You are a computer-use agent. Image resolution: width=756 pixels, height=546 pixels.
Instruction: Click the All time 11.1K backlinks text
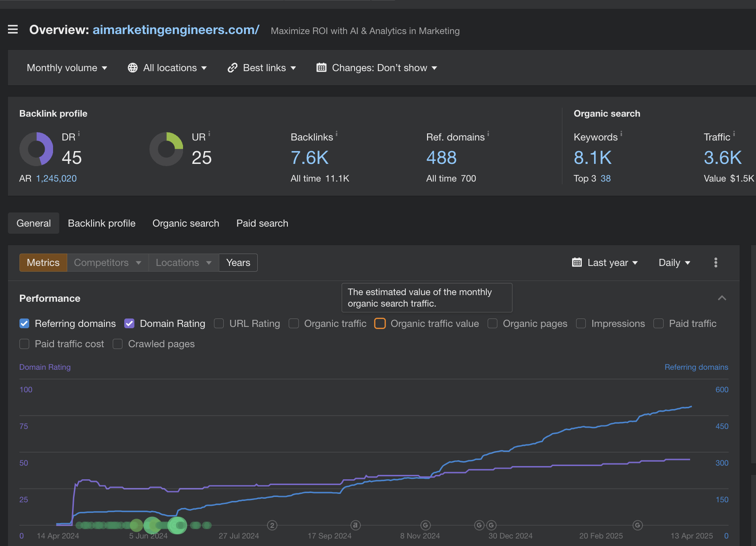click(320, 178)
